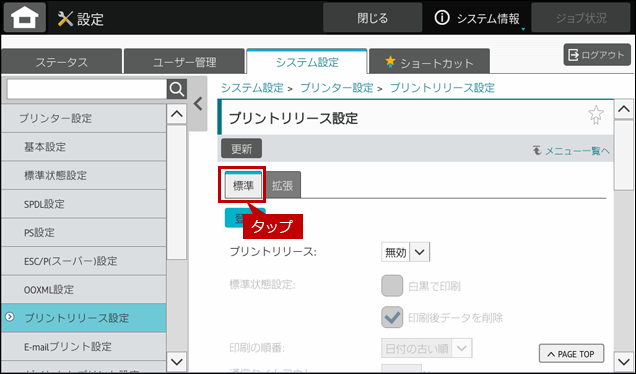Screen dimensions: 636x374
Task: Add page to favorites star icon
Action: pyautogui.click(x=596, y=115)
